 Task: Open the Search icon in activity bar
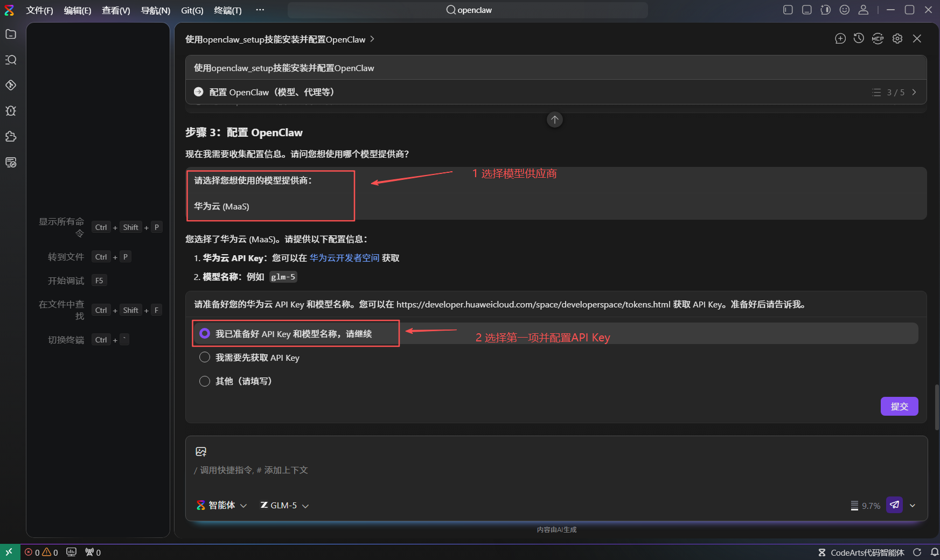coord(11,60)
